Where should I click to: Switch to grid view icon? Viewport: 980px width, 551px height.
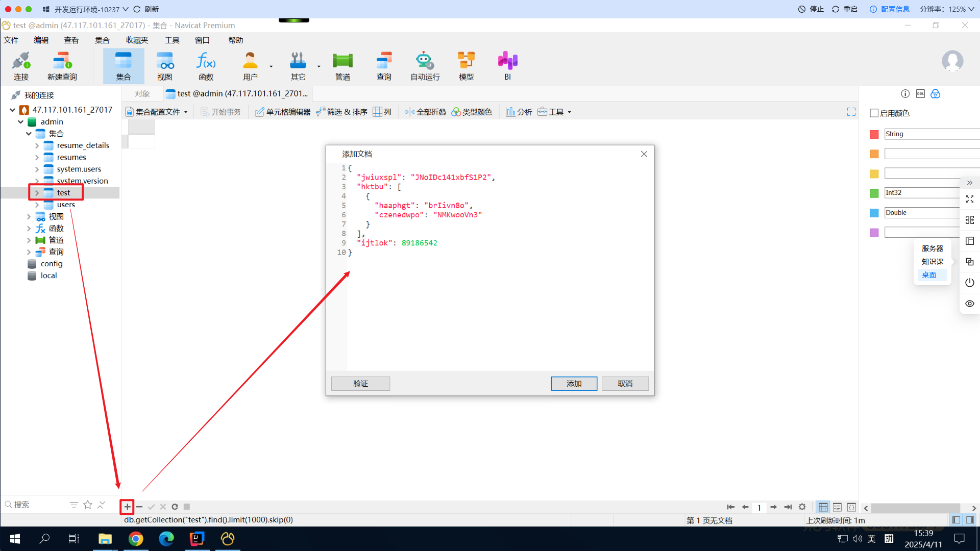[823, 507]
